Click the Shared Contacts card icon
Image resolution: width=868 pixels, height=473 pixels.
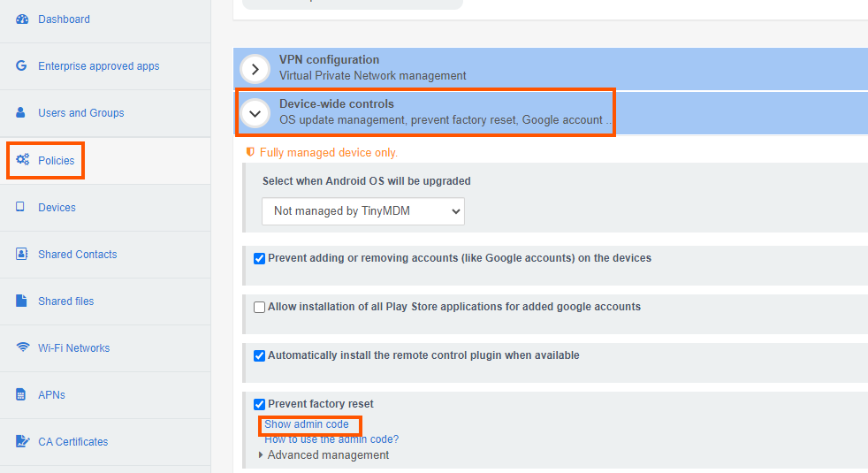pos(21,255)
